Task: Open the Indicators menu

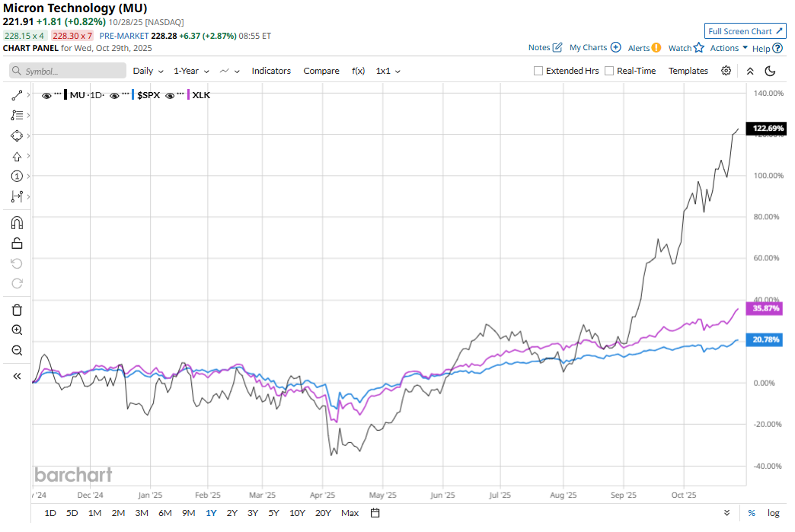Action: click(271, 71)
